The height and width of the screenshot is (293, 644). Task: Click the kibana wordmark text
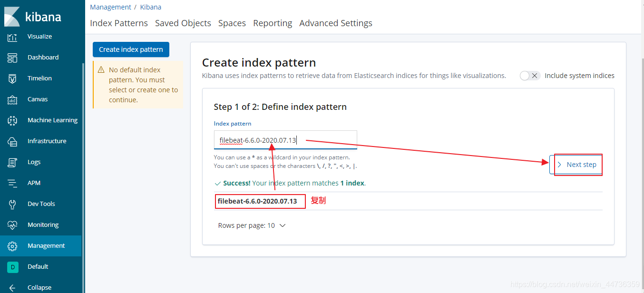[43, 17]
